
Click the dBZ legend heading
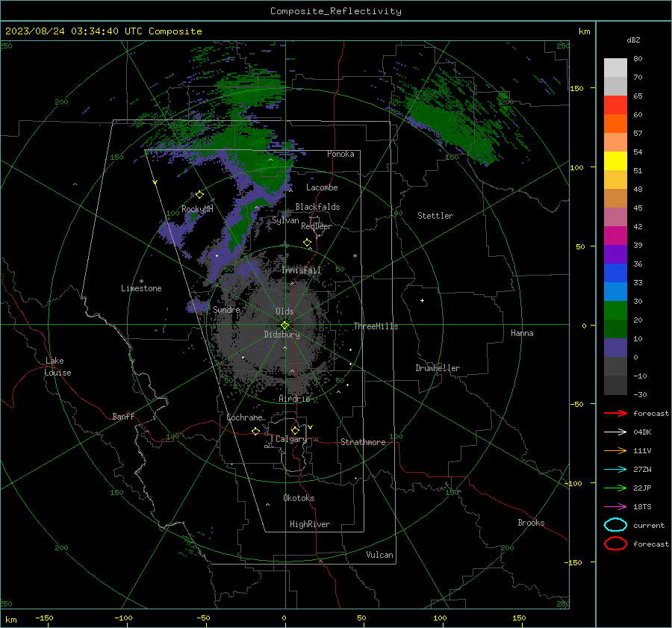pyautogui.click(x=633, y=40)
